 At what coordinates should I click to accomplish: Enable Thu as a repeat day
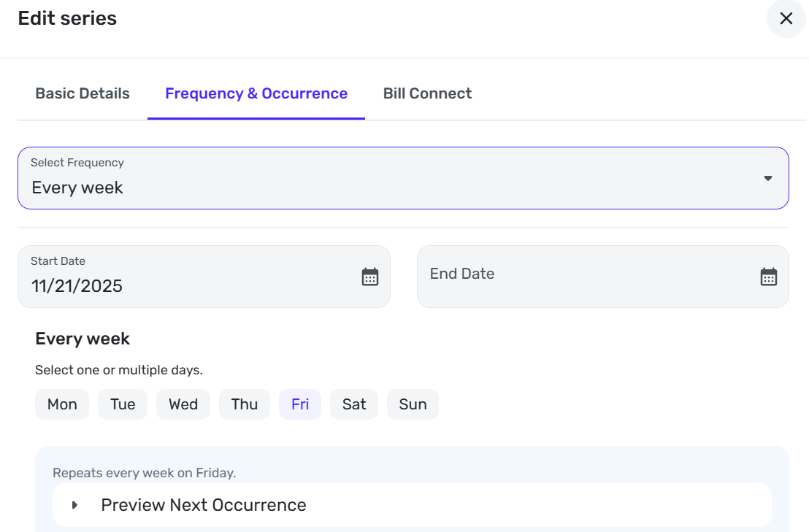tap(245, 404)
